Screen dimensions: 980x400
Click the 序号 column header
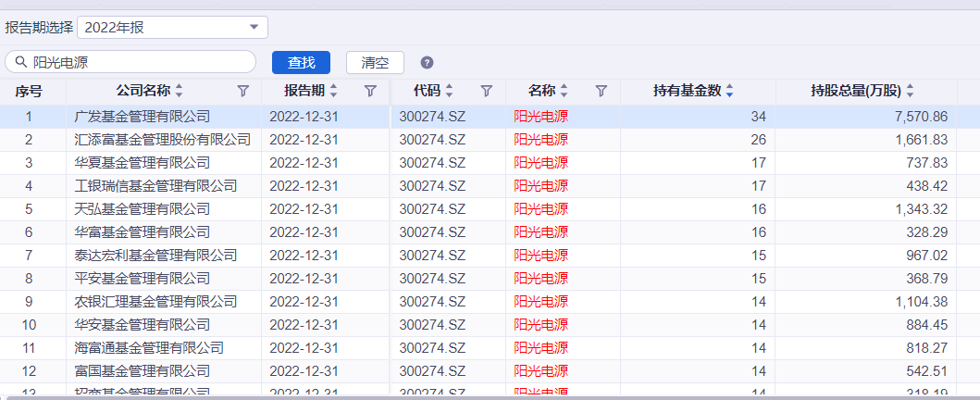tap(29, 92)
